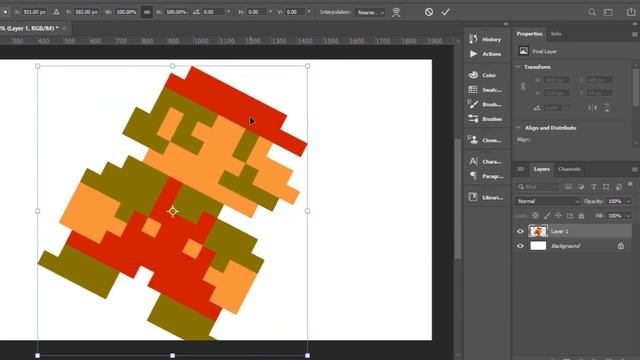Screen dimensions: 640x360
Task: Filter layers by pixel layers
Action: pos(568,187)
